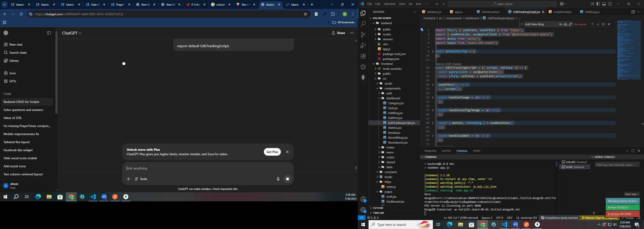This screenshot has width=644, height=229.
Task: Click Share in the ChatGPT header
Action: point(338,33)
